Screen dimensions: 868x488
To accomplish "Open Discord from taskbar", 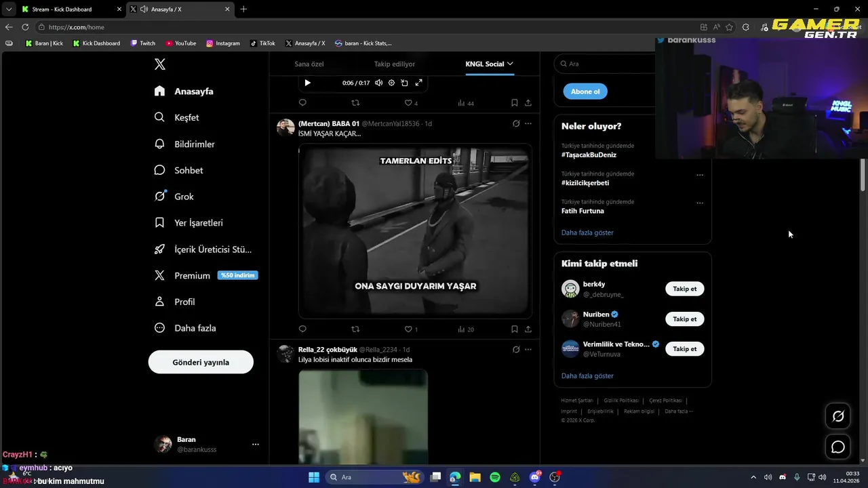I will click(535, 477).
